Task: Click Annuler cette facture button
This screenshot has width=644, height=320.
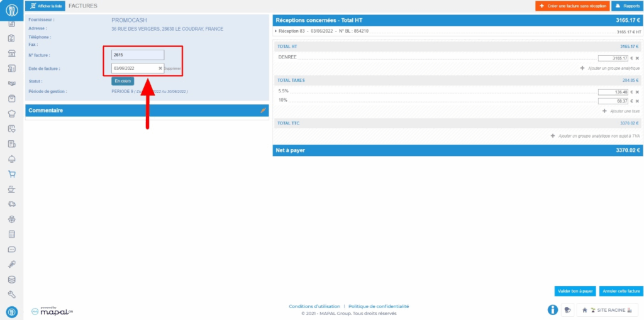Action: tap(621, 291)
